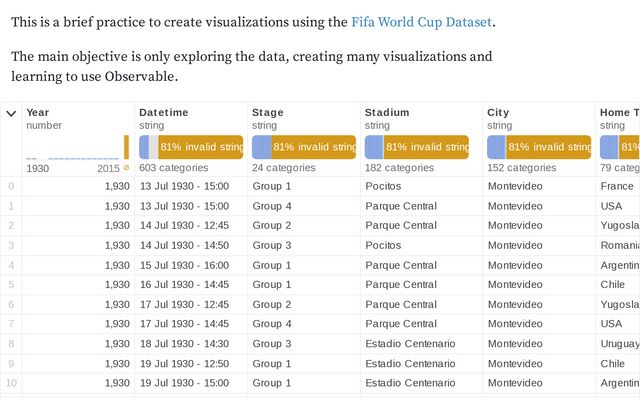The width and height of the screenshot is (640, 400).
Task: Click the small orange icon beside 2015
Action: point(126,168)
